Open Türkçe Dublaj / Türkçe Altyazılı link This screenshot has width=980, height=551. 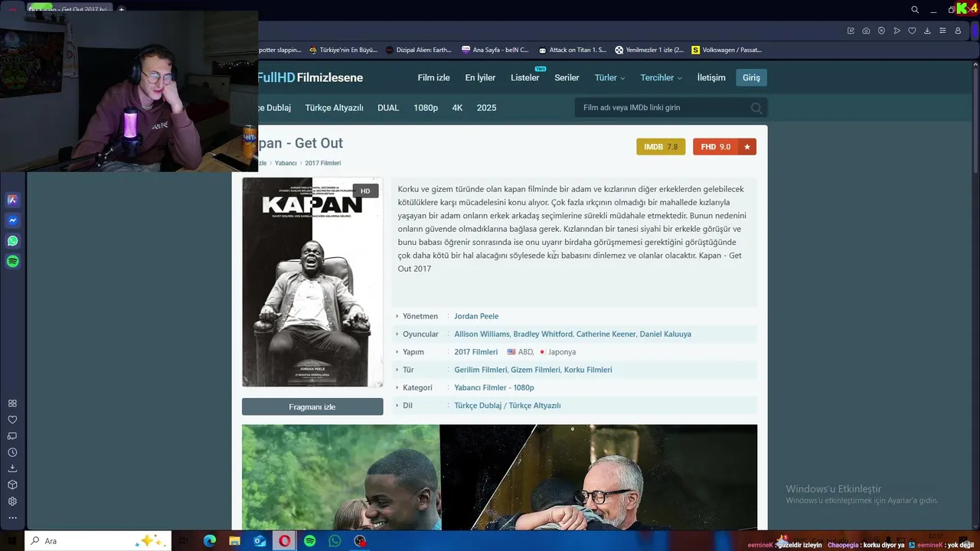coord(507,406)
